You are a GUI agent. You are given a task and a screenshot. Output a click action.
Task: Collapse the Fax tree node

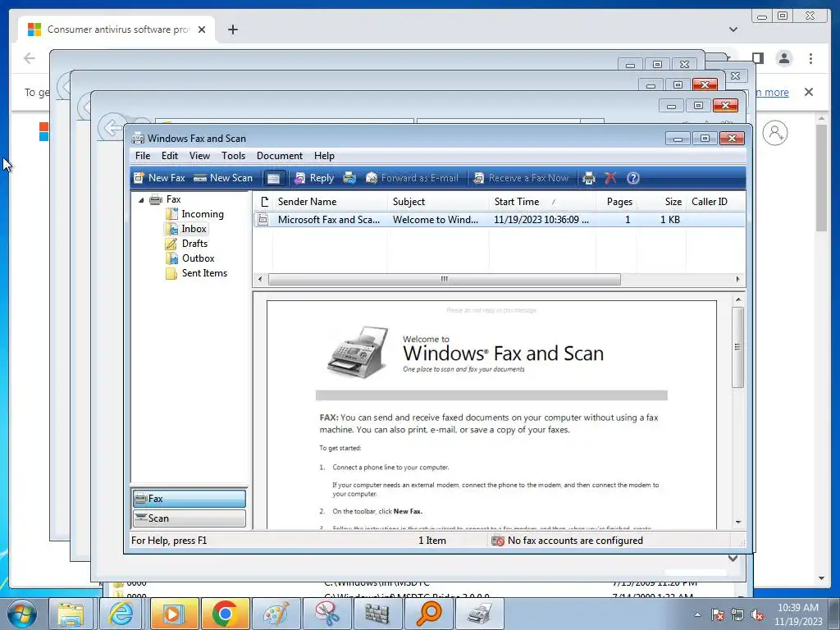click(x=141, y=200)
